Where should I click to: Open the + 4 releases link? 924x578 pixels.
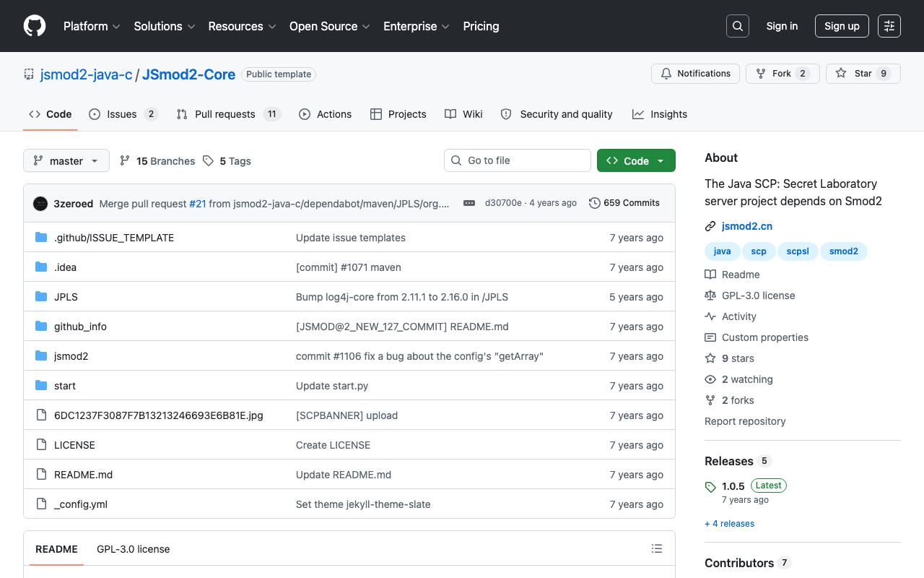point(729,524)
